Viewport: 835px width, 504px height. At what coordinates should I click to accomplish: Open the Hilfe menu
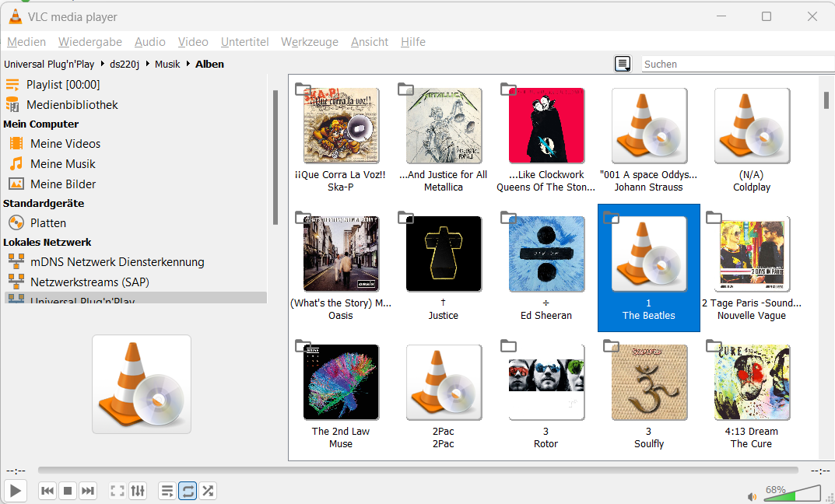click(412, 42)
